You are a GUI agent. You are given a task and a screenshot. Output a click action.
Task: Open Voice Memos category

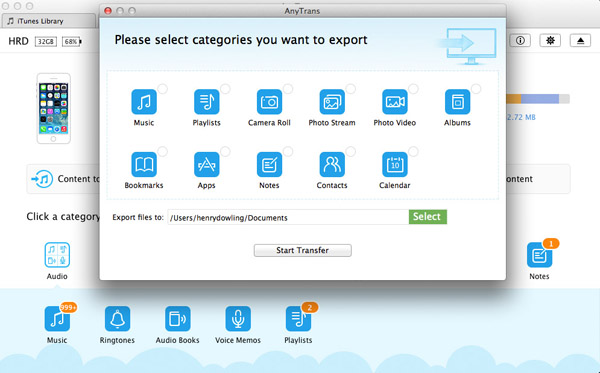238,318
